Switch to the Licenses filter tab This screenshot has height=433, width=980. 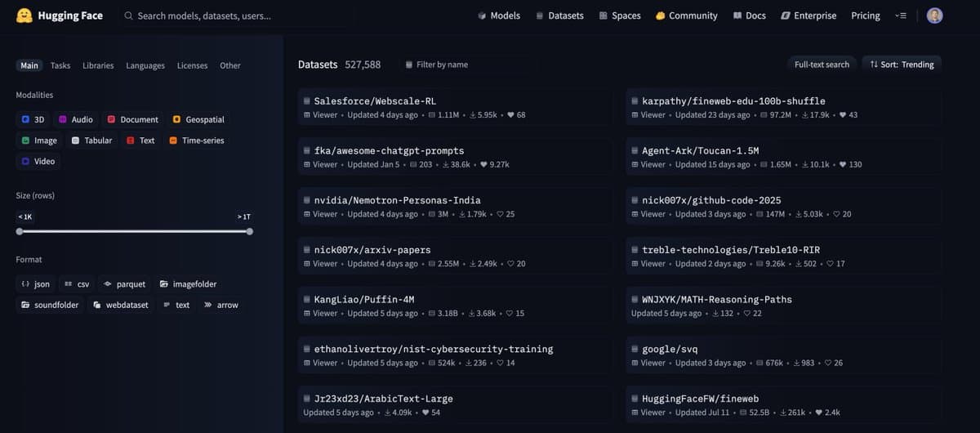(x=192, y=65)
